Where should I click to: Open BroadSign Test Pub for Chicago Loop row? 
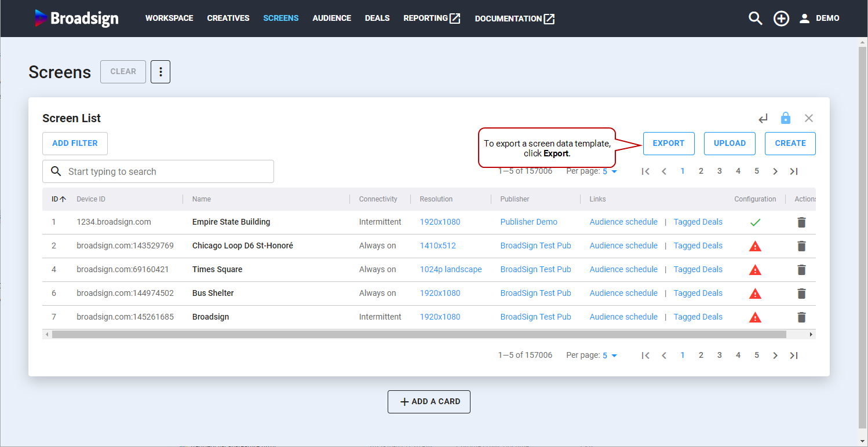(536, 246)
